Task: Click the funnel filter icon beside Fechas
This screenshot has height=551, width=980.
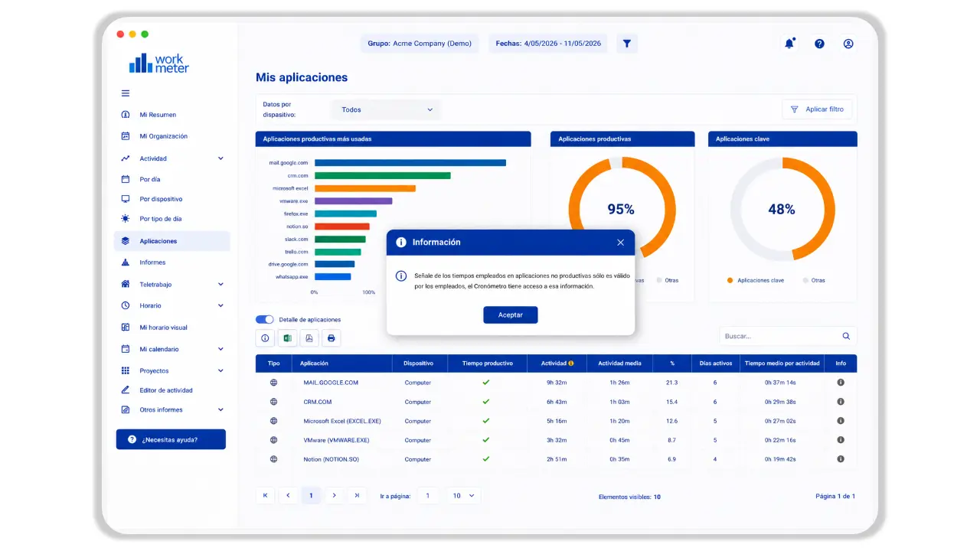Action: pos(627,44)
